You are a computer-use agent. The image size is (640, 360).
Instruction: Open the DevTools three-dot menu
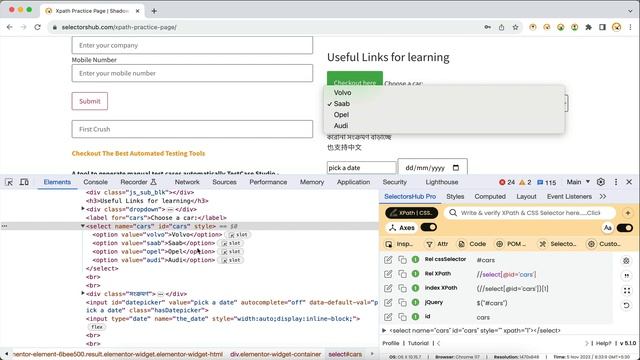point(616,182)
